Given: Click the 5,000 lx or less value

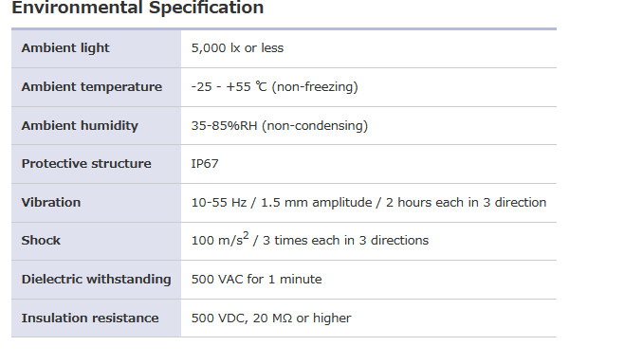Looking at the screenshot, I should [237, 48].
